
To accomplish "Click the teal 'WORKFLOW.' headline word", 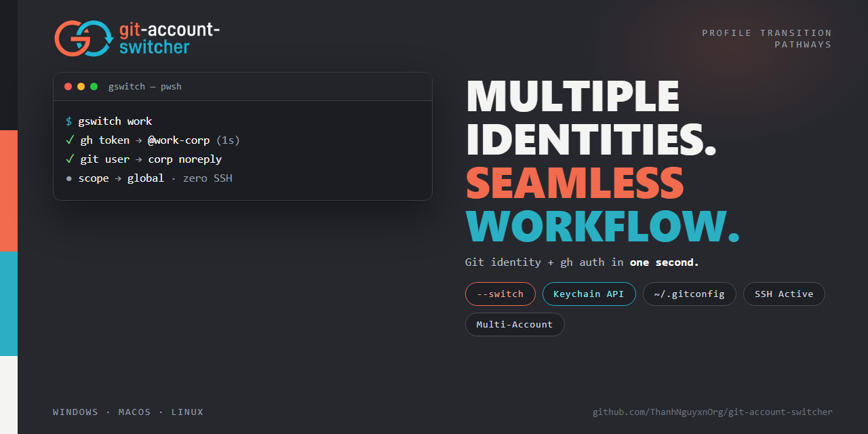I will (x=603, y=226).
